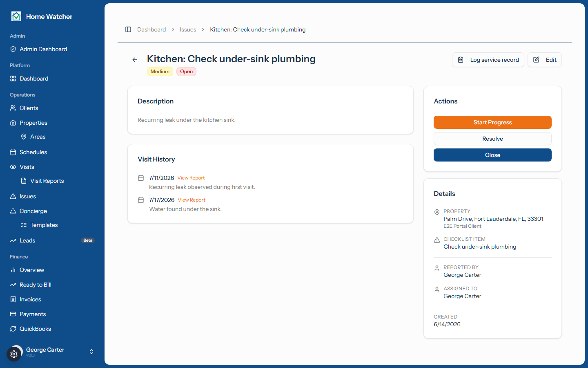Click the Schedules calendar icon

[13, 152]
